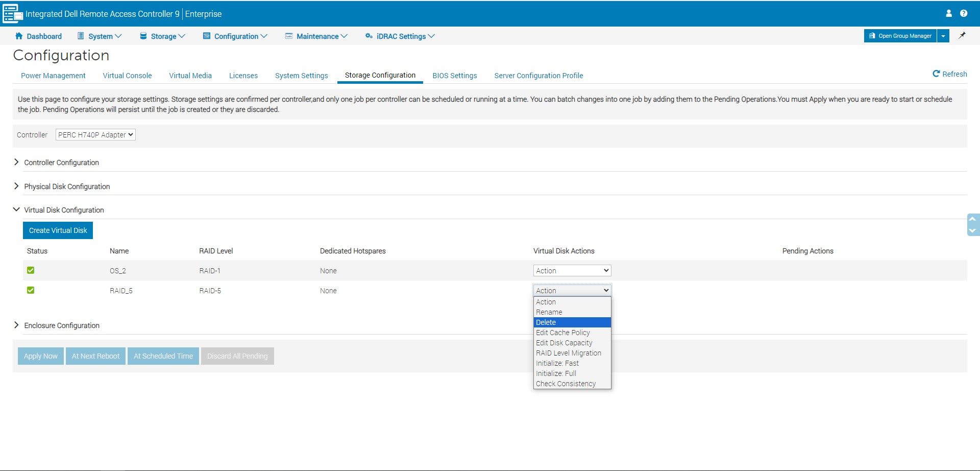
Task: Switch to BIOS Settings tab
Action: [455, 76]
